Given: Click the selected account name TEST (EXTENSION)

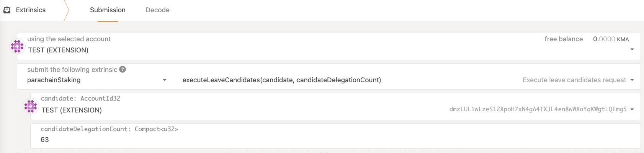Looking at the screenshot, I should [58, 50].
